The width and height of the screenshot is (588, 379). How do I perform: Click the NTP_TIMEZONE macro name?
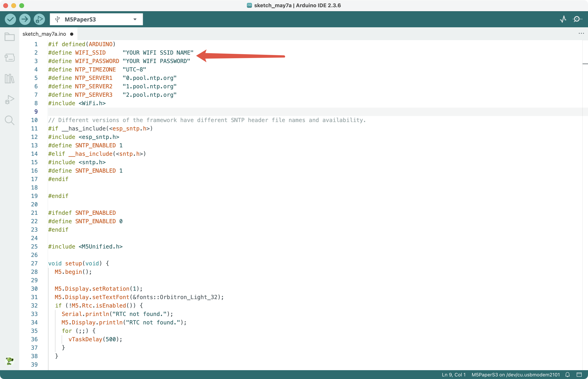tap(96, 69)
